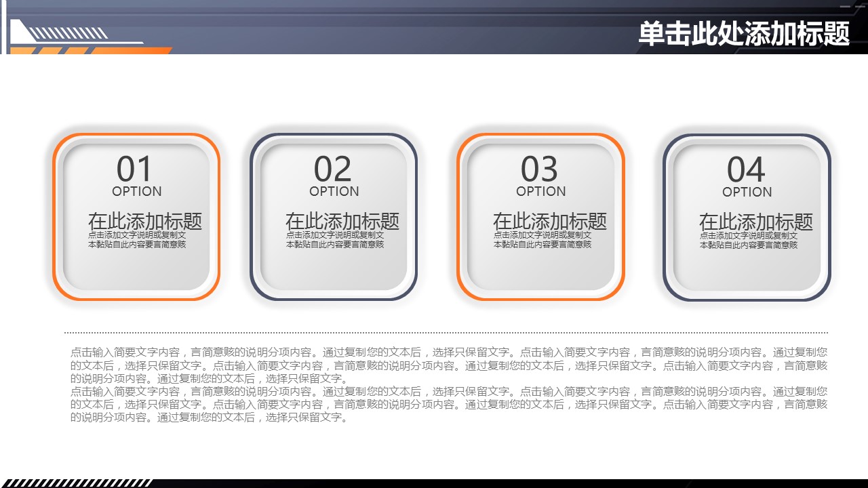The height and width of the screenshot is (488, 868).
Task: Select the small description text in card 04
Action: point(749,241)
